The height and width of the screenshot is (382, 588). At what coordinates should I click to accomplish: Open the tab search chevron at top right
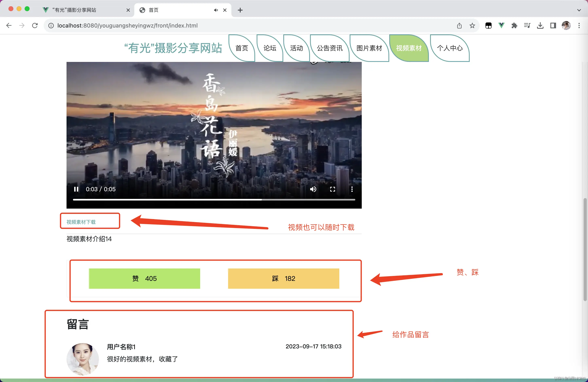click(x=579, y=10)
